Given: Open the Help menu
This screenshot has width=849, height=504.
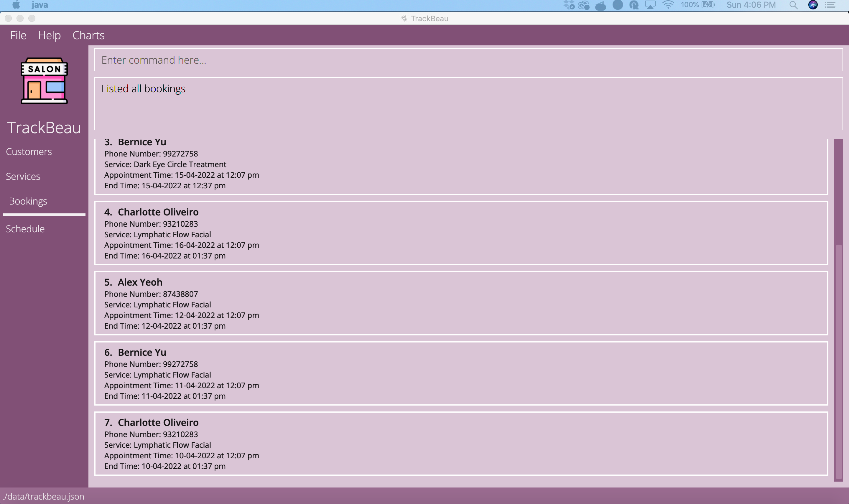Looking at the screenshot, I should (49, 35).
